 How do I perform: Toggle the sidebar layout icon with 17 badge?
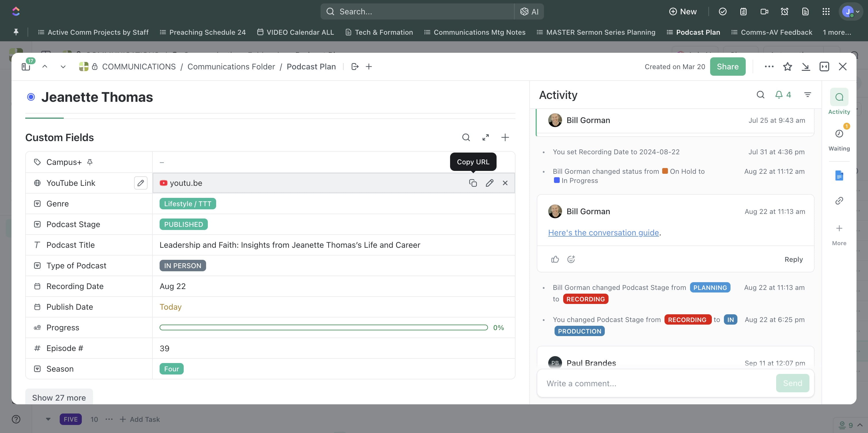point(26,66)
